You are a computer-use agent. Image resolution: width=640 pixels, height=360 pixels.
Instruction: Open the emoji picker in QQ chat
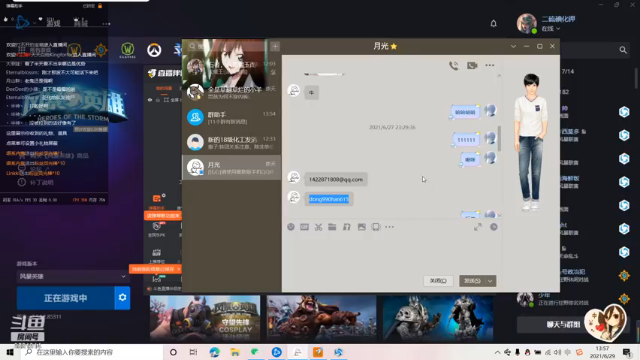tap(291, 227)
